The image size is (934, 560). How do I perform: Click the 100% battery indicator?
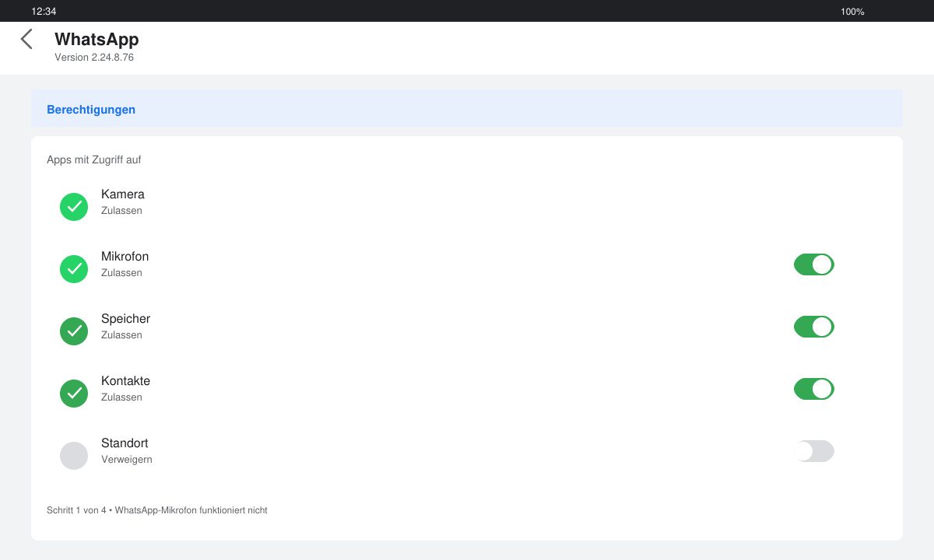click(x=852, y=12)
